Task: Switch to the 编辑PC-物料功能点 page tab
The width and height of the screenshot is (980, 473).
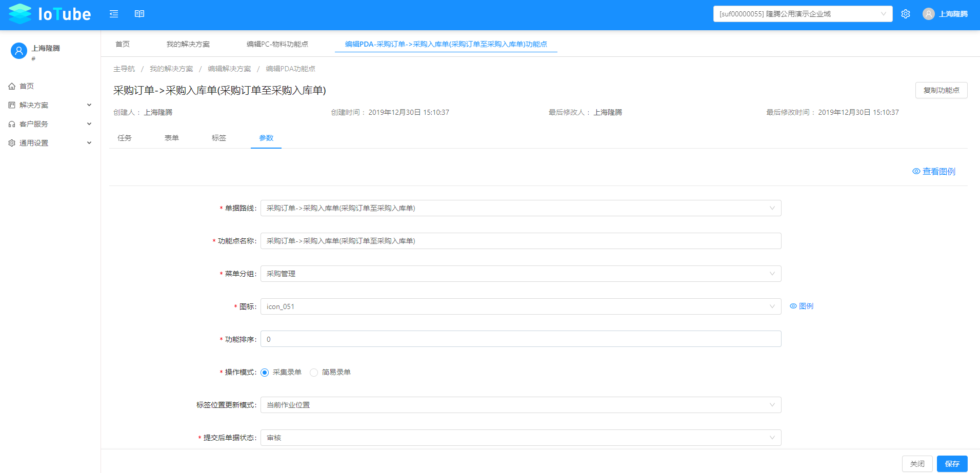Action: coord(277,44)
